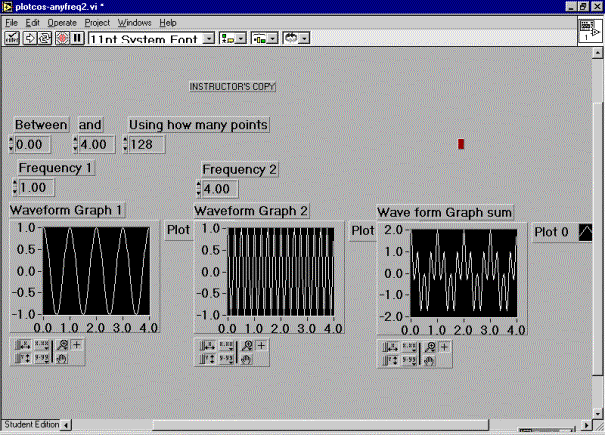Select the zoom tool for Waveform Graph 1

pyautogui.click(x=62, y=345)
